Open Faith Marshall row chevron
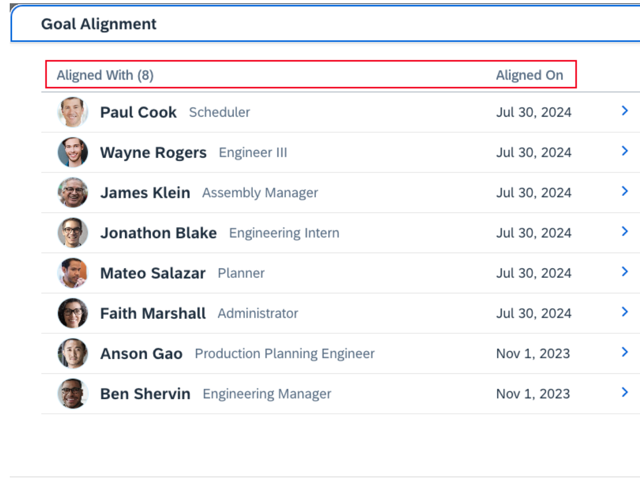Image resolution: width=640 pixels, height=480 pixels. (x=624, y=312)
